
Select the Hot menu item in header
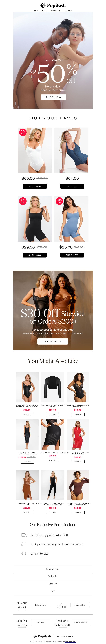pos(44,10)
